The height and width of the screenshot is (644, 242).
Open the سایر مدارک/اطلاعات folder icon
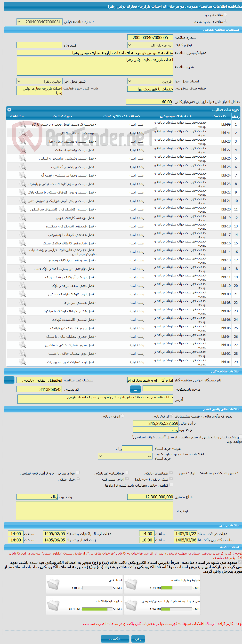(x=53, y=605)
